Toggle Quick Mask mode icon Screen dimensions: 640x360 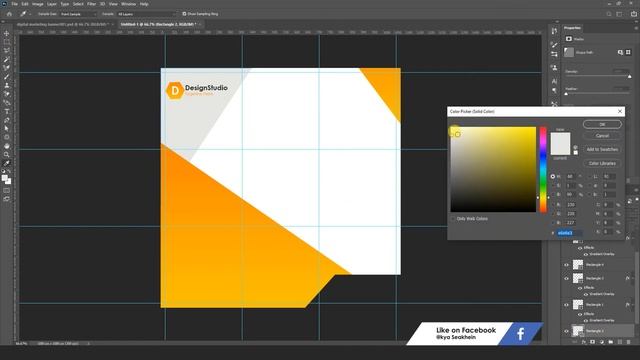[x=7, y=191]
